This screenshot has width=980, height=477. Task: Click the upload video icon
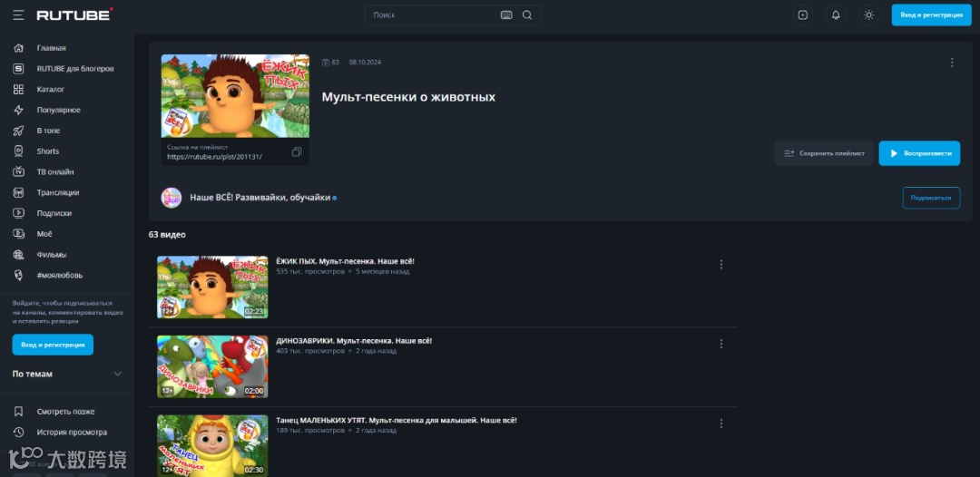803,15
